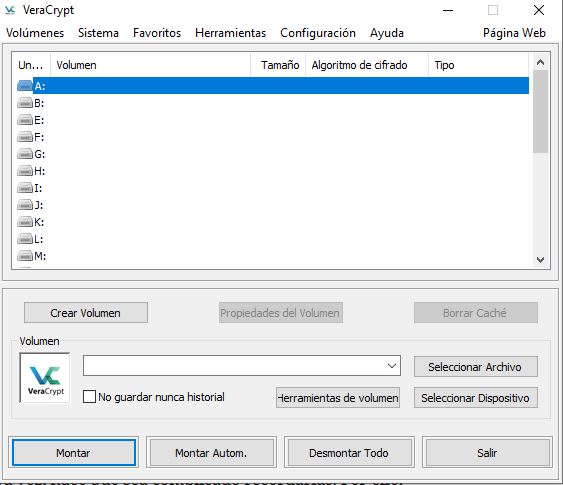The image size is (563, 485).
Task: Click the drive icon for H:
Action: [x=25, y=171]
